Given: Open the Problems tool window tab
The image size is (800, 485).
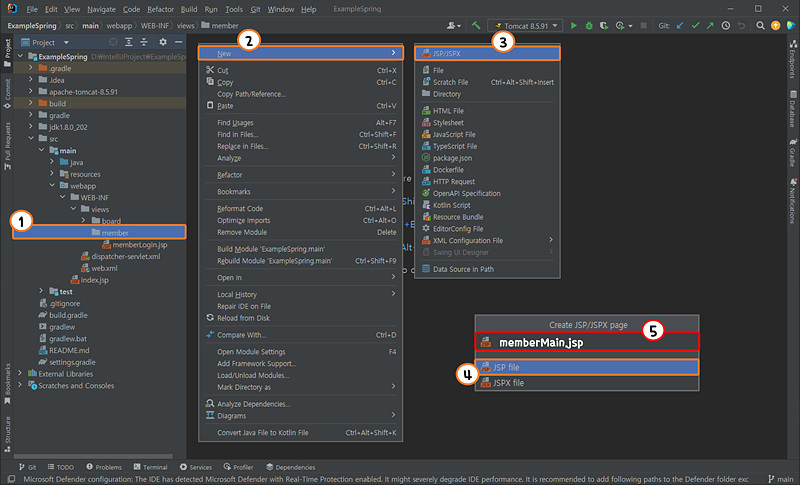Looking at the screenshot, I should [x=104, y=467].
